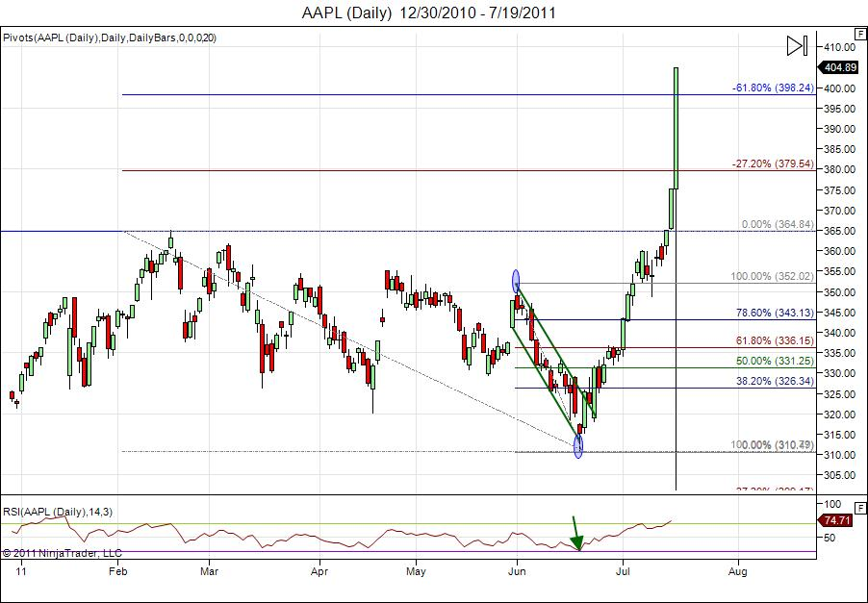Click the 50 level on RSI axis

(x=830, y=538)
